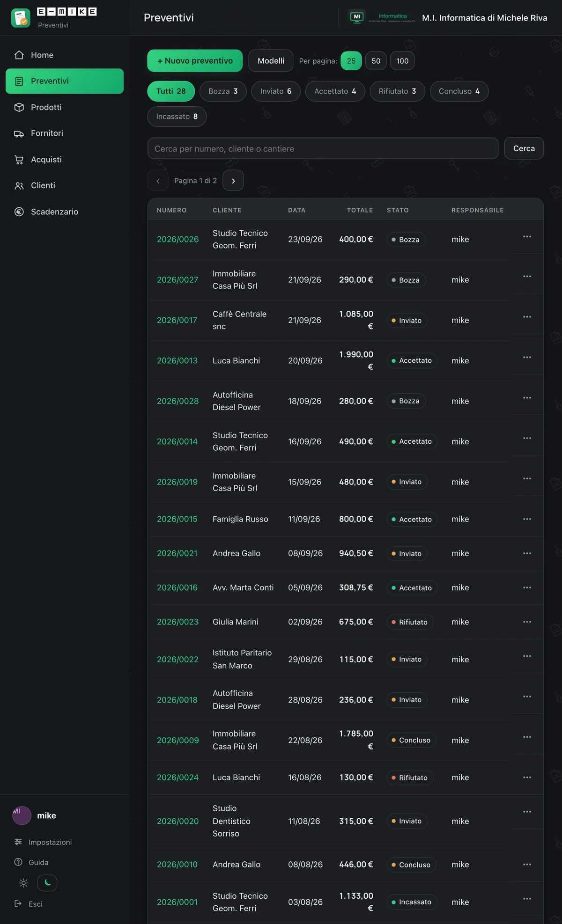Set 50 items per page
The height and width of the screenshot is (924, 562).
pyautogui.click(x=376, y=61)
